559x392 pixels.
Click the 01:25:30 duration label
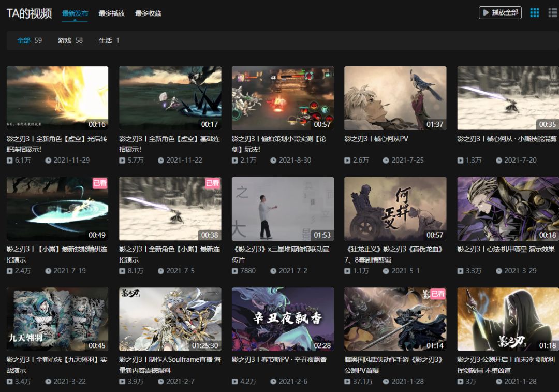pos(205,345)
